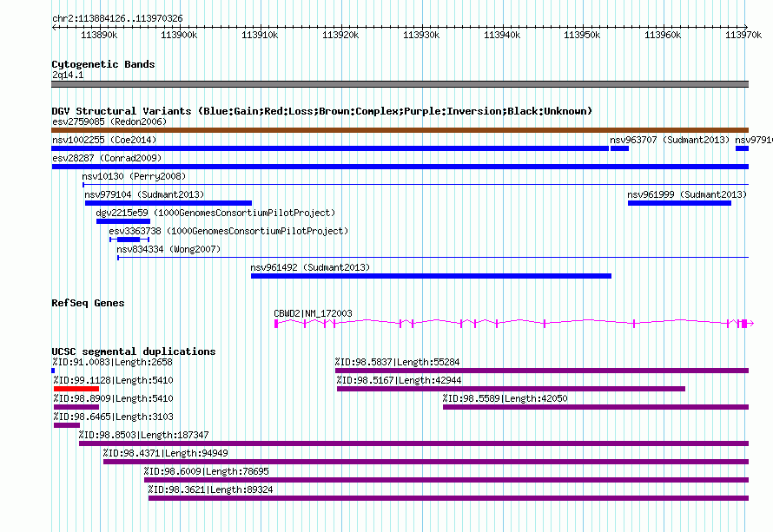Select duplication %ID:98.8503 Length:187347

[x=414, y=443]
